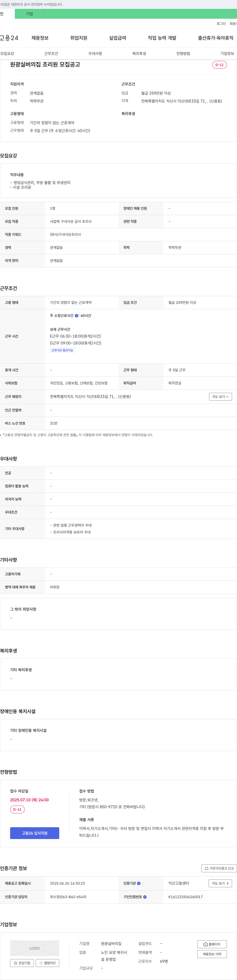Click the D-11 badge in the job title header
Viewport: 237px width, 980px height.
(219, 65)
